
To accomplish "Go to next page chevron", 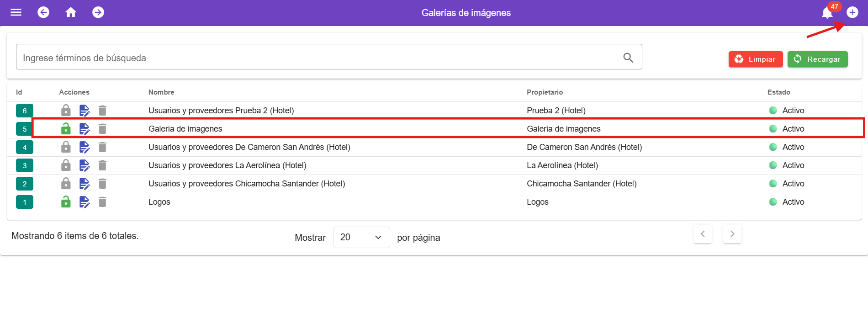I will tap(732, 234).
